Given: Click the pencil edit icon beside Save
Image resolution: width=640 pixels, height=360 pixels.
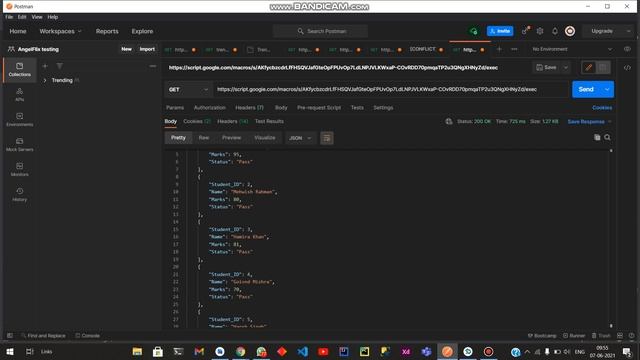Looking at the screenshot, I should (x=589, y=67).
